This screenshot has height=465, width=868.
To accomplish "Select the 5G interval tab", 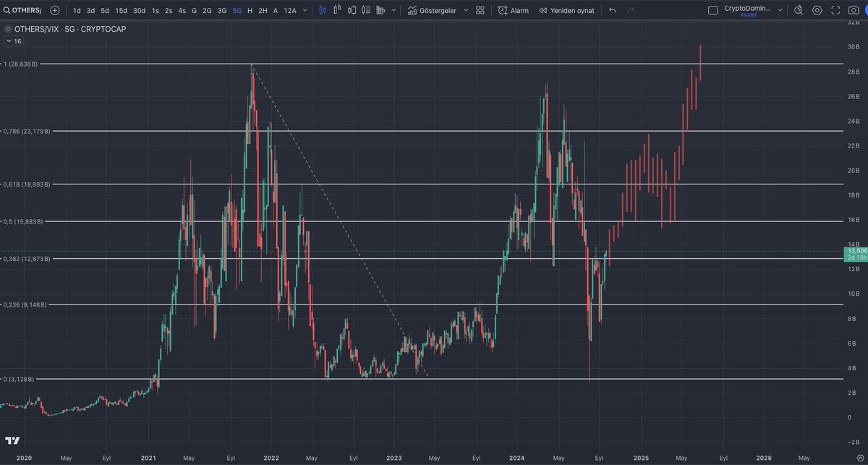I will click(235, 10).
